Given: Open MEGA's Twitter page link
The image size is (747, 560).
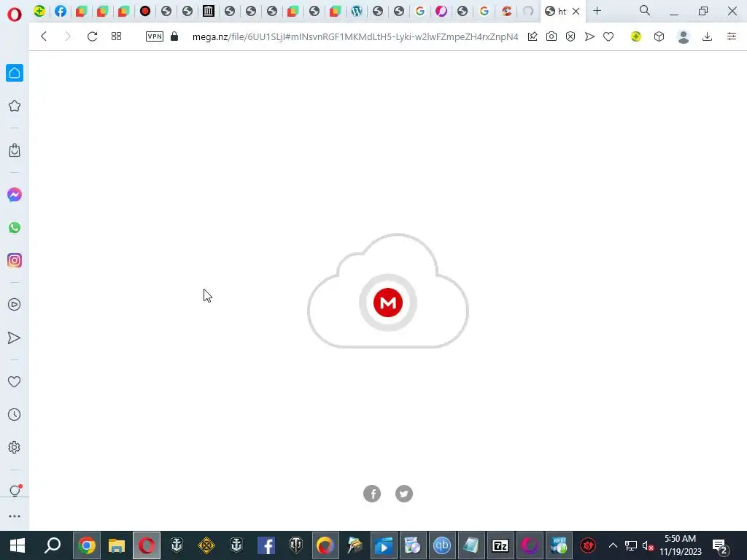Looking at the screenshot, I should pos(404,494).
